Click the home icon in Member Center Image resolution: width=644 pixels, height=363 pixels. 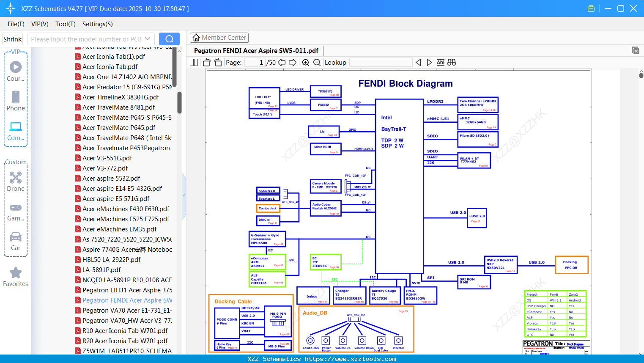[x=196, y=38]
